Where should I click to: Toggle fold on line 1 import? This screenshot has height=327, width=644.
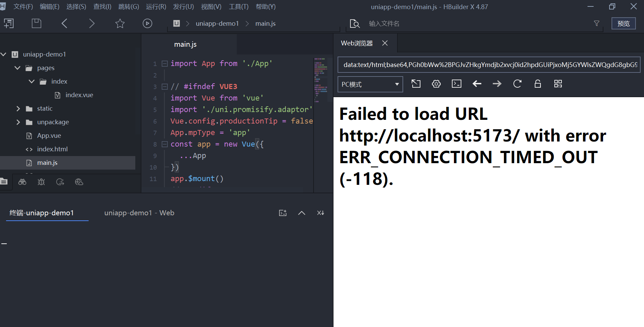coord(165,64)
